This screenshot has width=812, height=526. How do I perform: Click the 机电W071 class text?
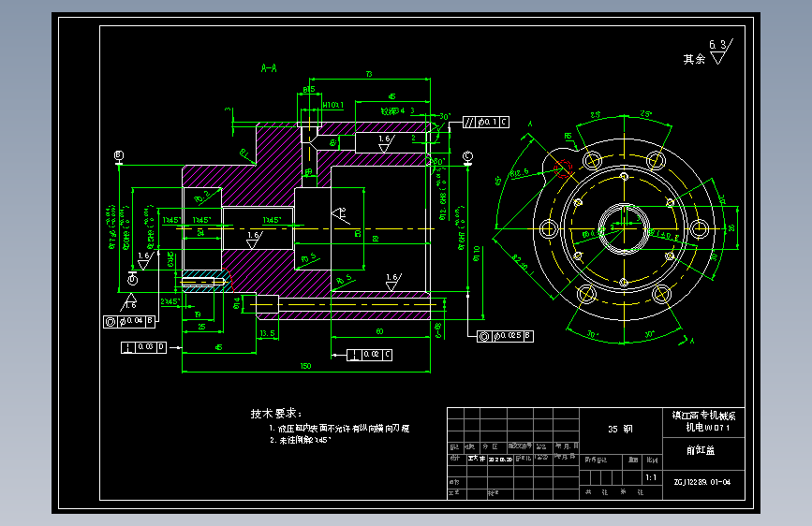tap(707, 428)
